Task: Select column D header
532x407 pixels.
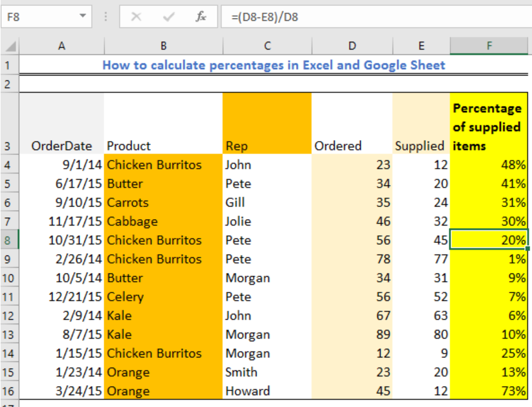Action: (352, 45)
